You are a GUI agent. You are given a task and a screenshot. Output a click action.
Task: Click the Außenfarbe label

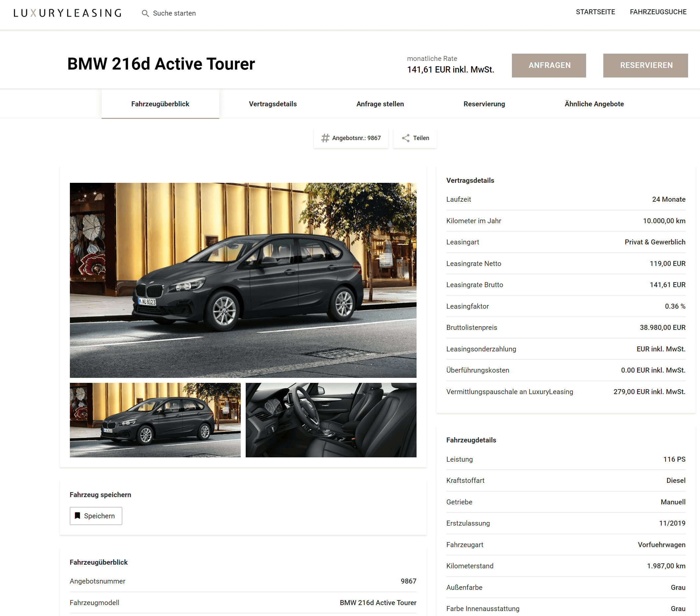464,588
